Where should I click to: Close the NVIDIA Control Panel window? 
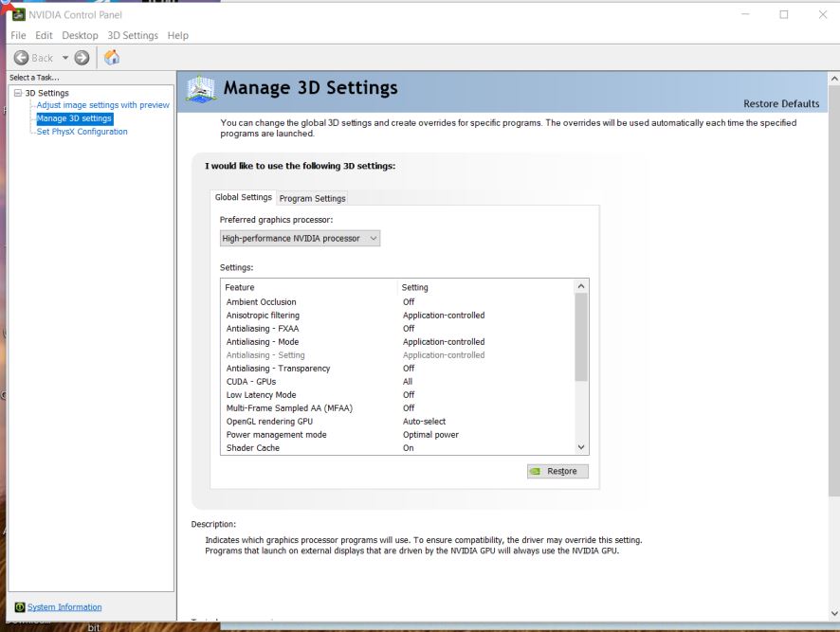coord(823,14)
